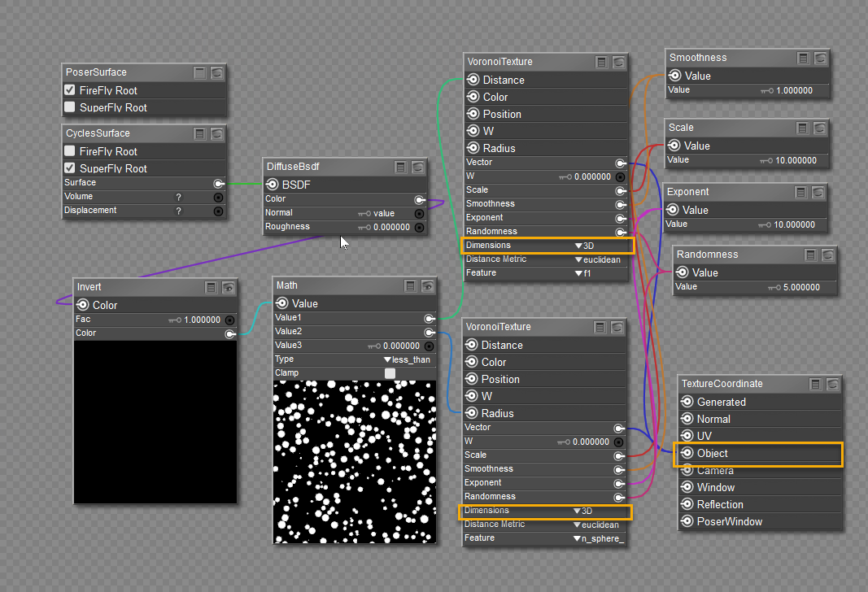
Task: Click the preview icon on Smoothness node header
Action: (x=820, y=58)
